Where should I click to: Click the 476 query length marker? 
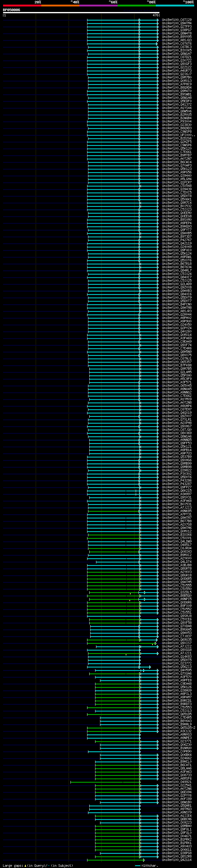pyautogui.click(x=155, y=15)
